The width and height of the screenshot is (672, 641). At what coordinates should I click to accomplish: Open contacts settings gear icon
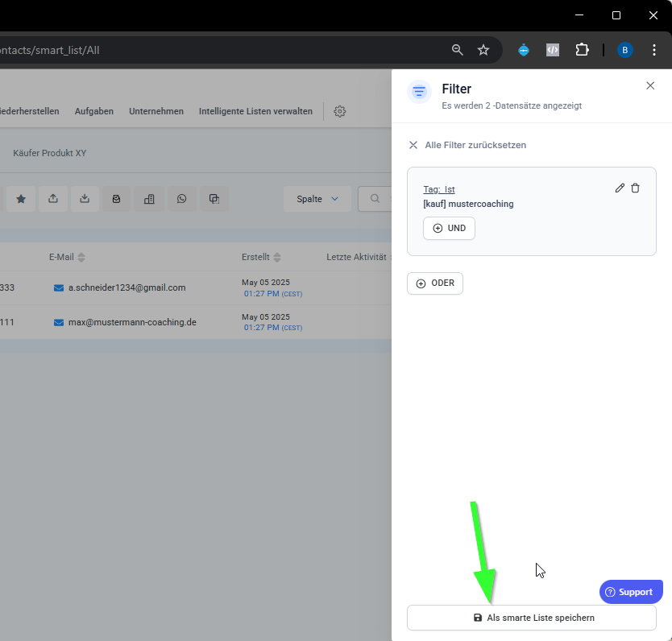coord(339,111)
